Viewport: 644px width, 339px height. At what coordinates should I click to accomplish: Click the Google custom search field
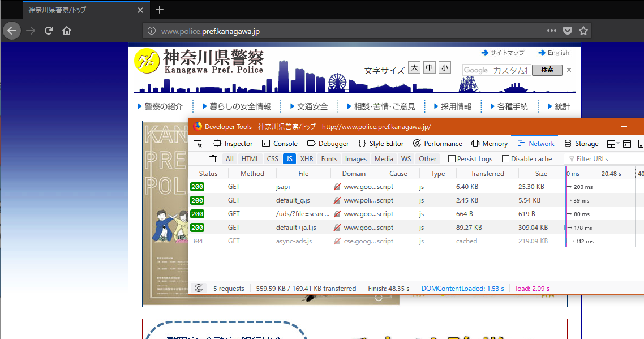click(x=496, y=70)
